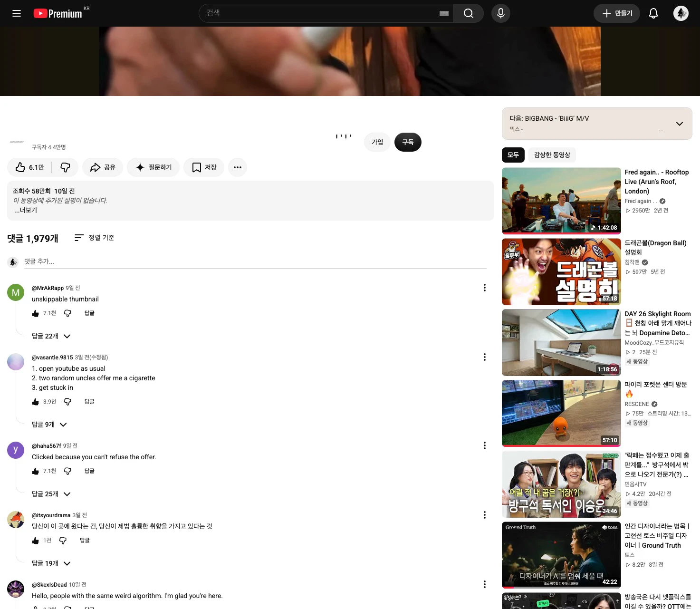Expand the 답글 25개 replies
The width and height of the screenshot is (700, 609).
click(x=51, y=494)
